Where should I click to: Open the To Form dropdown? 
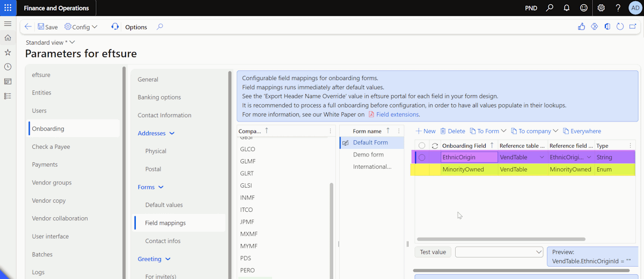click(488, 131)
